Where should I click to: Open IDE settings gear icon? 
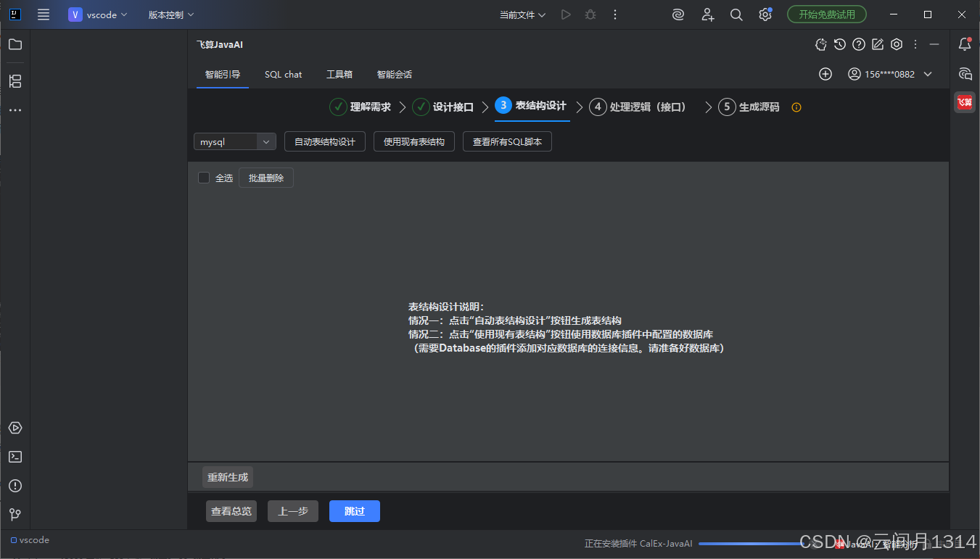[x=765, y=15]
